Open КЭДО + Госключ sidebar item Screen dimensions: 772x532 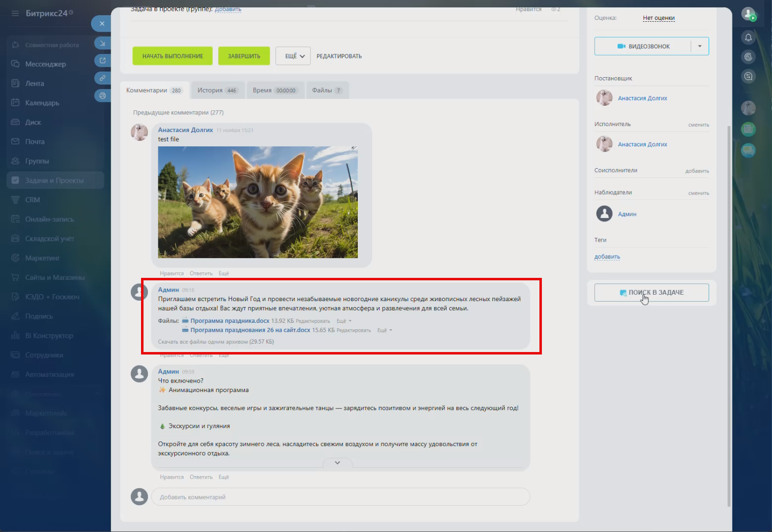(52, 297)
